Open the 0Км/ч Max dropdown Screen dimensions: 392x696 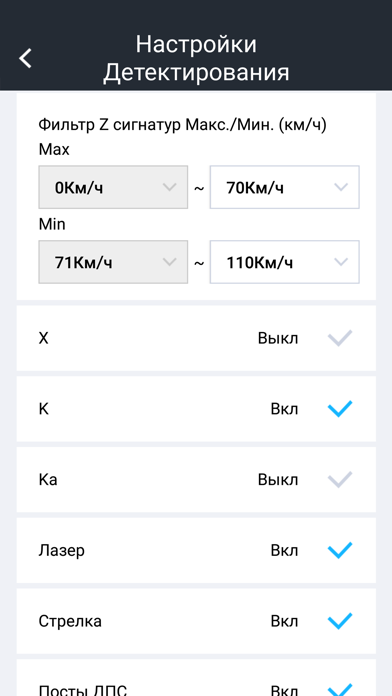click(113, 187)
